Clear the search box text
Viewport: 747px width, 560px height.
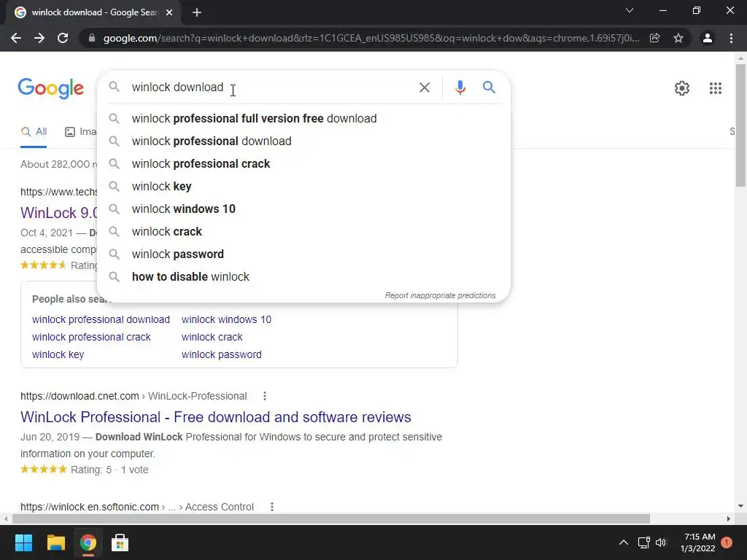click(424, 87)
